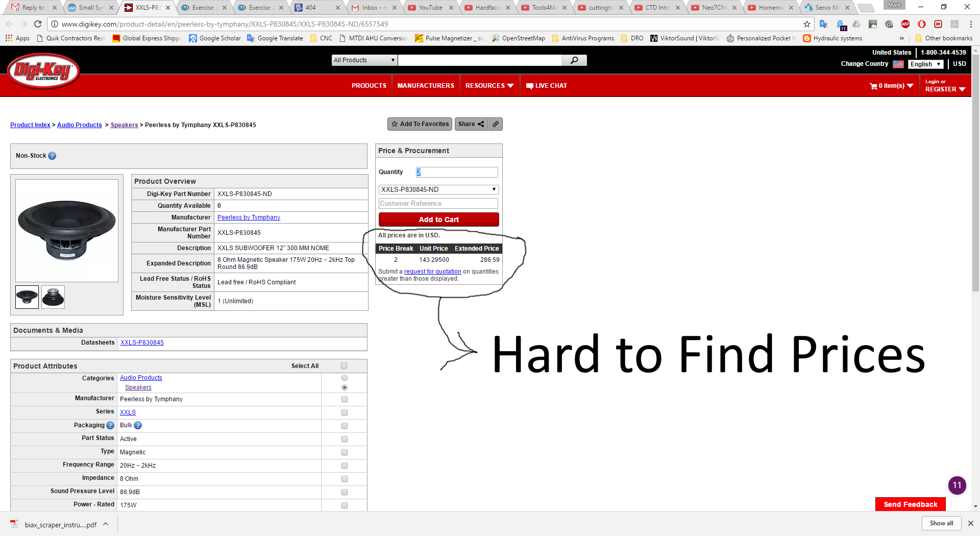Check the Type Magnetic checkbox
980x536 pixels.
pyautogui.click(x=345, y=452)
